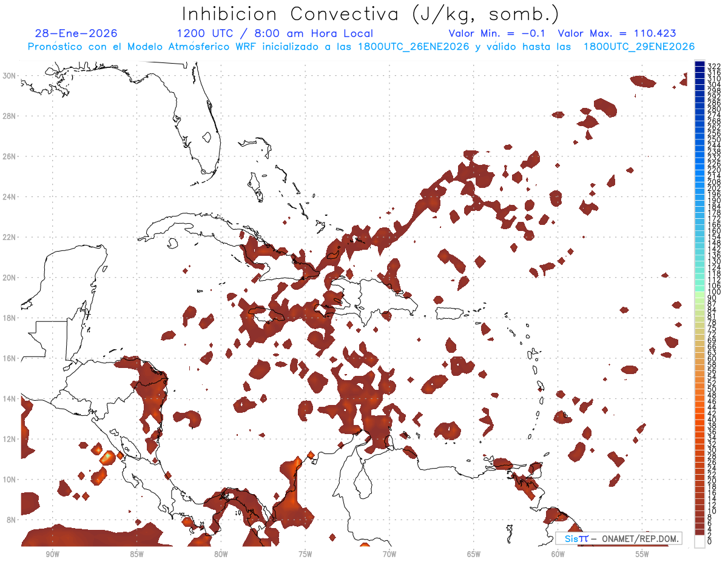Click '1200 UTC / 8:00 am Hora Local'
This screenshot has width=728, height=562.
coord(275,33)
